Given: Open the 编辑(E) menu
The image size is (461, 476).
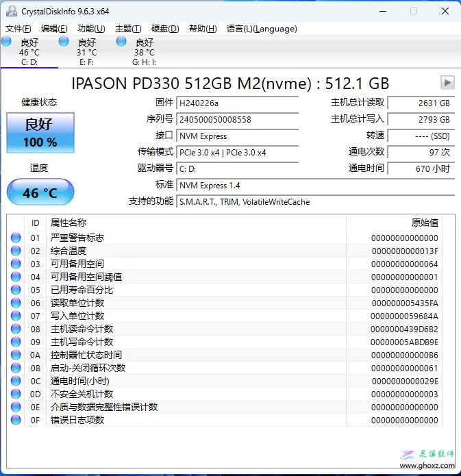Looking at the screenshot, I should 54,29.
